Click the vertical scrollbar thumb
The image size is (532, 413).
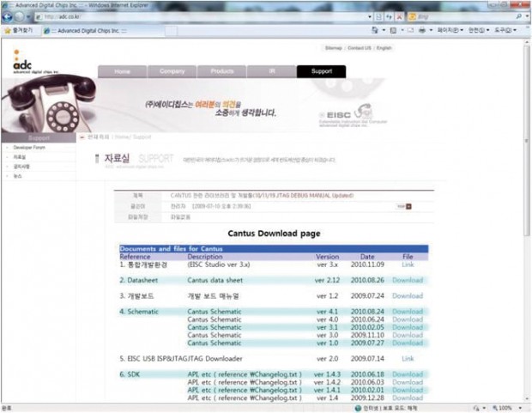pyautogui.click(x=527, y=141)
